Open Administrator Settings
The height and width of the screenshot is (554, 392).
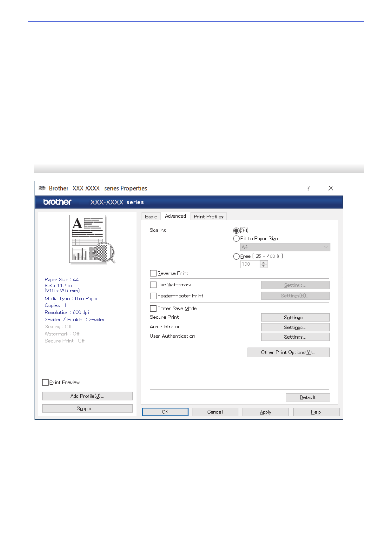coord(295,327)
